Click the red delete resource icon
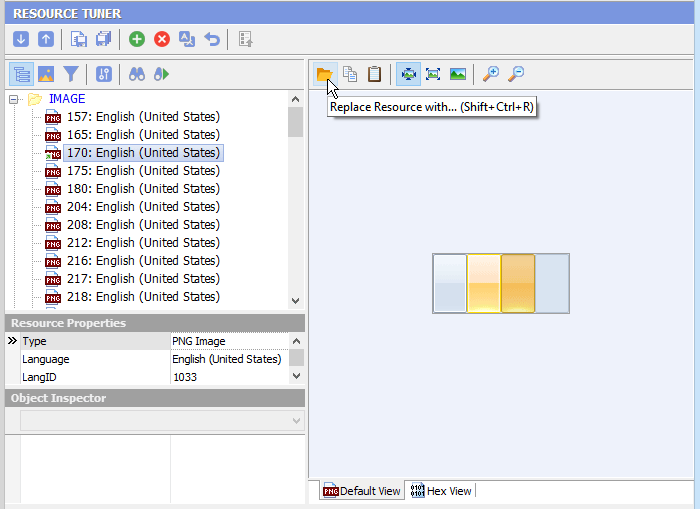Viewport: 700px width, 509px height. pyautogui.click(x=162, y=39)
